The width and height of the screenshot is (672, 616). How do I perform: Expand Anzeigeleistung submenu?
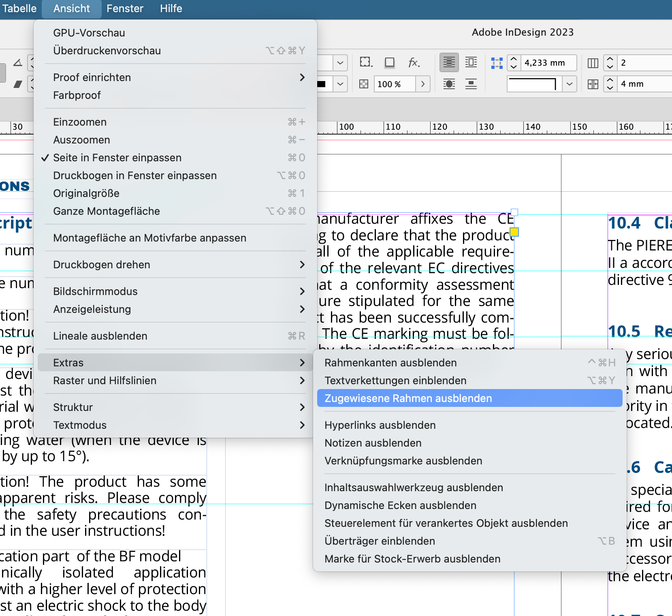point(175,309)
